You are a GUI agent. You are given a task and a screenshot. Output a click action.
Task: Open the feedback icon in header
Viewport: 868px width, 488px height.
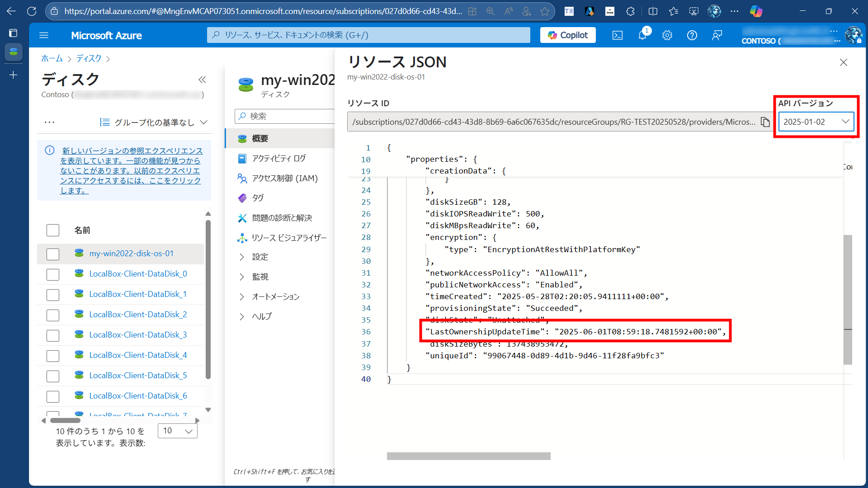[717, 35]
